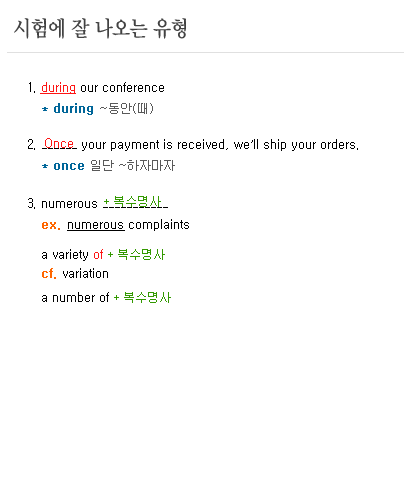Click the red underlined word during
The width and height of the screenshot is (410, 480).
tap(58, 88)
